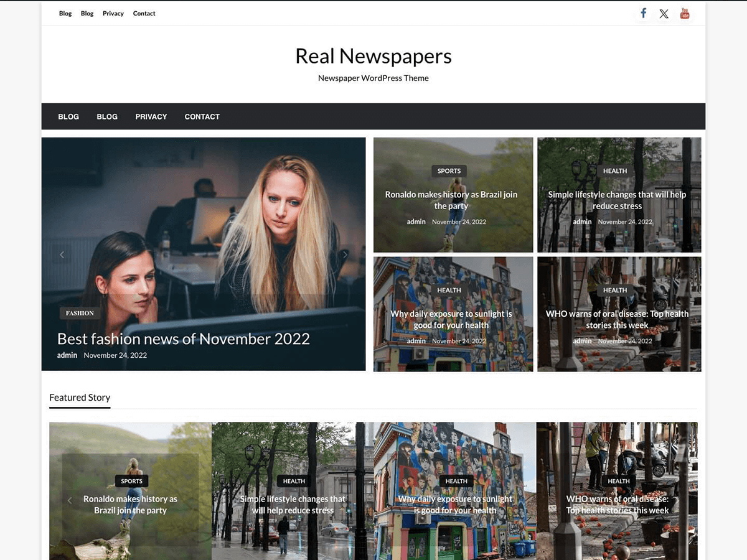Click the X (Twitter) social icon
Screen dimensions: 747x560
pyautogui.click(x=664, y=13)
